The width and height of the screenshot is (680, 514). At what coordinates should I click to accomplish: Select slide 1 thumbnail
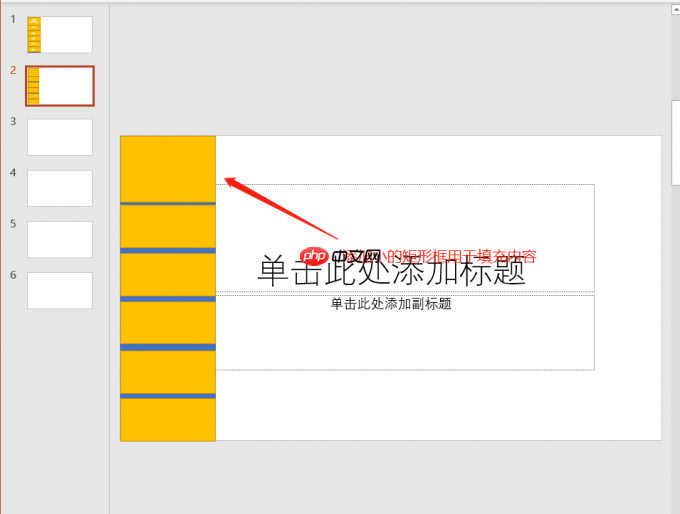tap(60, 35)
